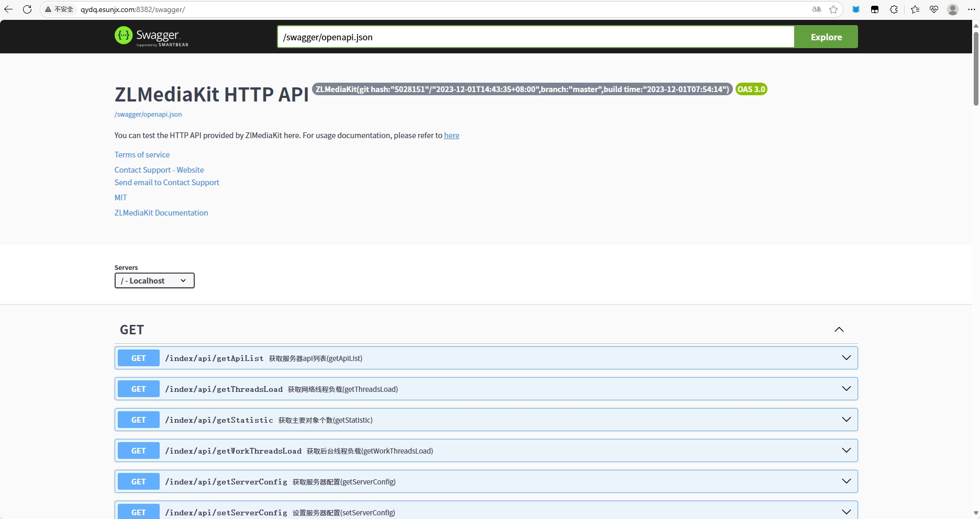The height and width of the screenshot is (519, 980).
Task: Click the ZLMediaKit HTTP API title
Action: click(x=211, y=95)
